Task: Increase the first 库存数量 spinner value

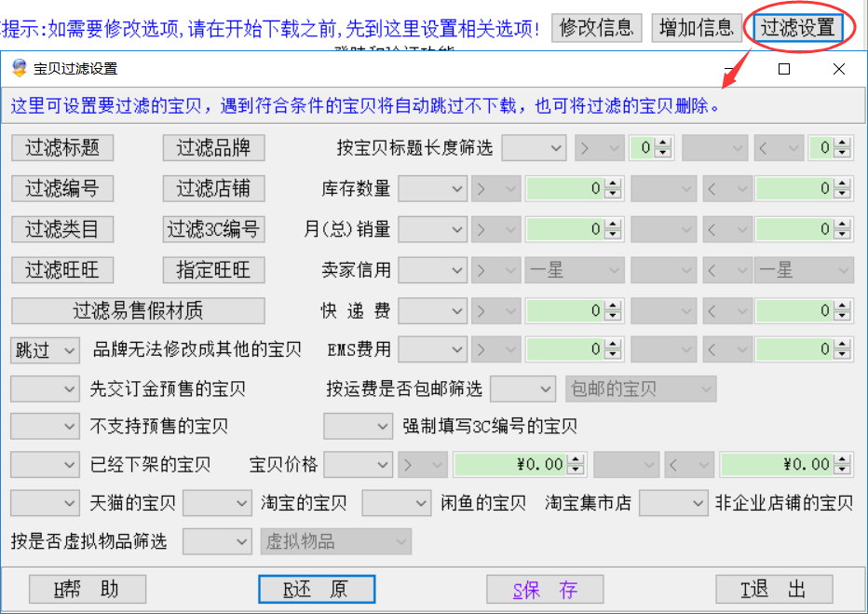Action: pyautogui.click(x=613, y=184)
